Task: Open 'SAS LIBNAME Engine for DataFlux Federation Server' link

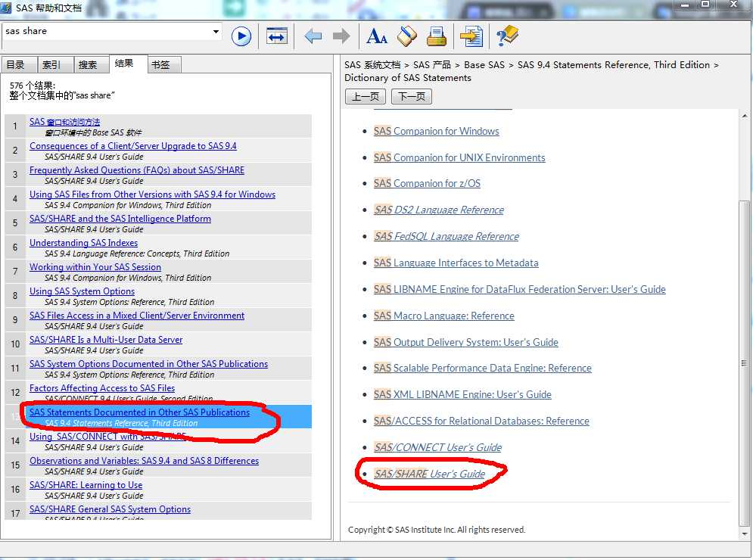Action: 520,289
